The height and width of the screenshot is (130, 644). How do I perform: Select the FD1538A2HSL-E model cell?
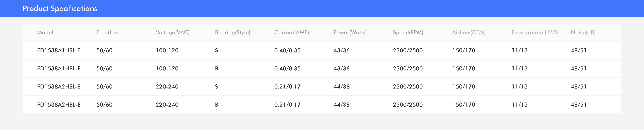(x=59, y=86)
